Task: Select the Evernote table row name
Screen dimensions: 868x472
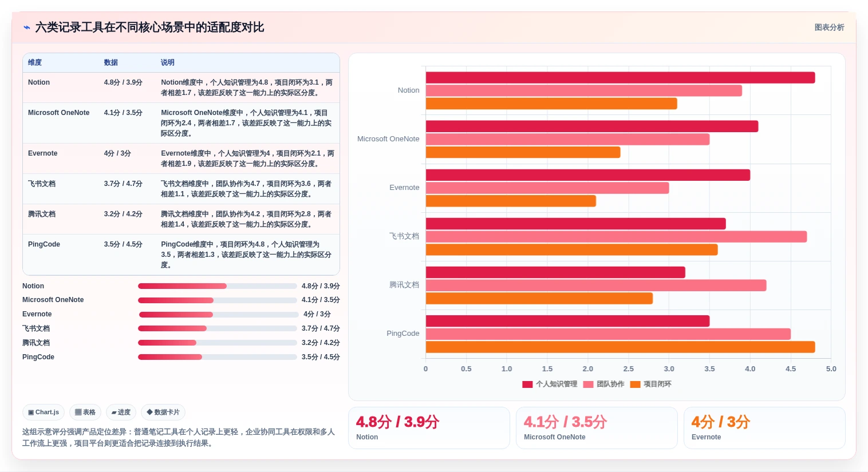Action: click(x=43, y=153)
